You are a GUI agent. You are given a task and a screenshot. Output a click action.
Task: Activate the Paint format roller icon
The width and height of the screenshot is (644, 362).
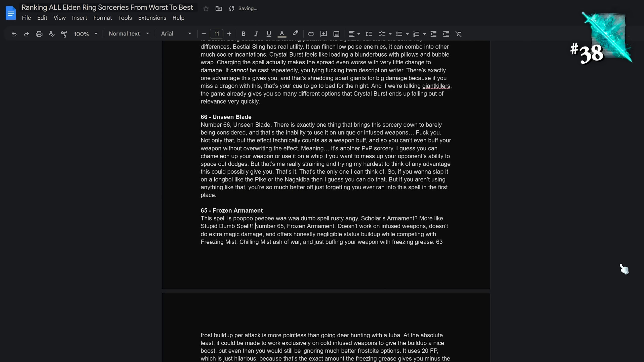(x=64, y=34)
